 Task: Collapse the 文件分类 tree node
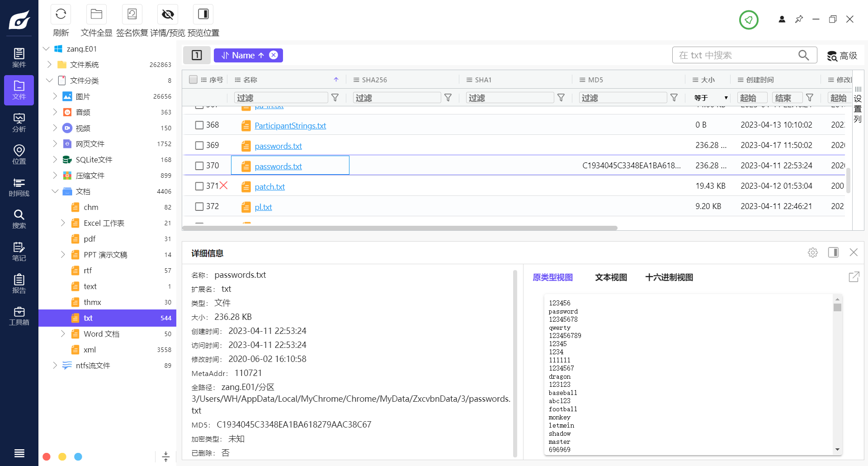point(49,80)
